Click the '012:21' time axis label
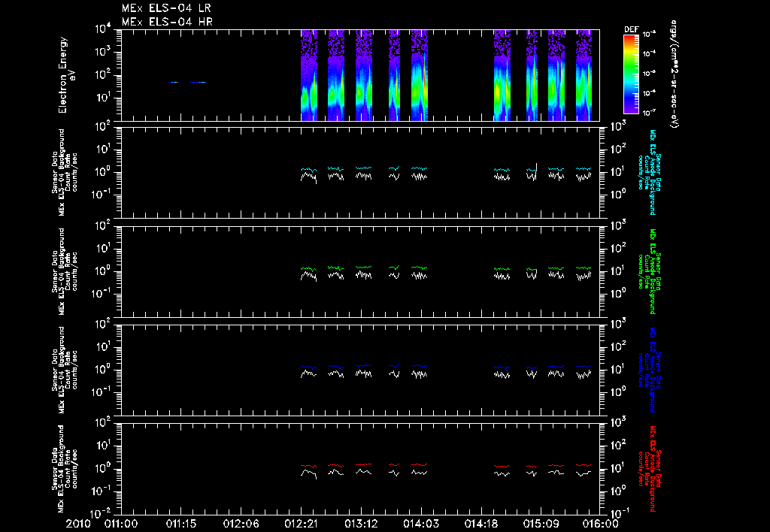Screen dimensions: 770x532 301,524
